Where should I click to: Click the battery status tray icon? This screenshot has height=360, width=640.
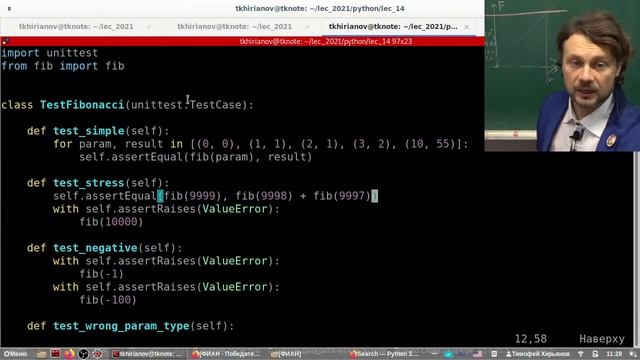point(596,354)
